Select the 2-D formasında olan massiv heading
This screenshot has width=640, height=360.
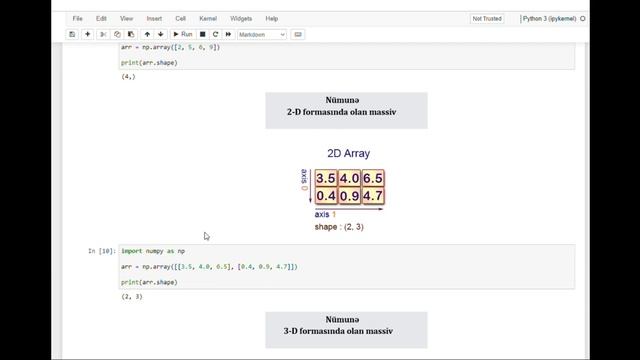[x=342, y=112]
